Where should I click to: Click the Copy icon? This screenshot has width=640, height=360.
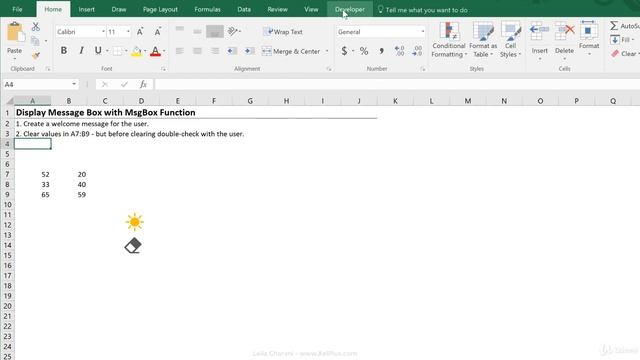point(35,40)
